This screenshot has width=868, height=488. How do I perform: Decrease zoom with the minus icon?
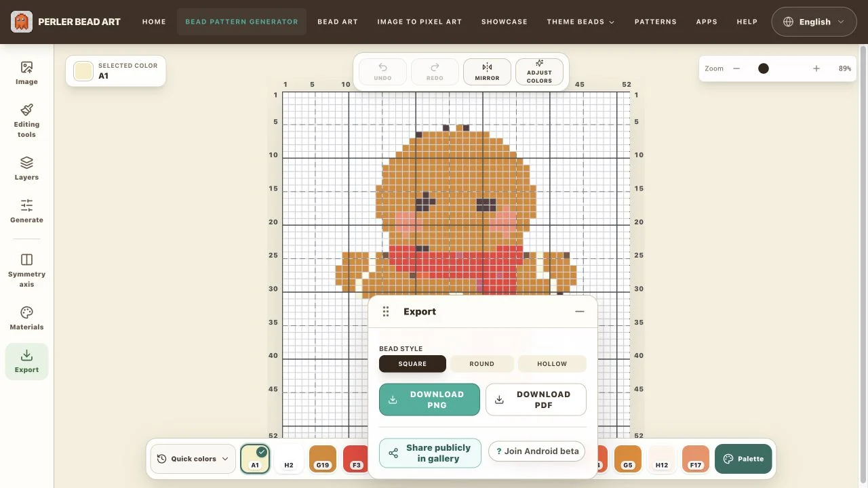pos(736,68)
